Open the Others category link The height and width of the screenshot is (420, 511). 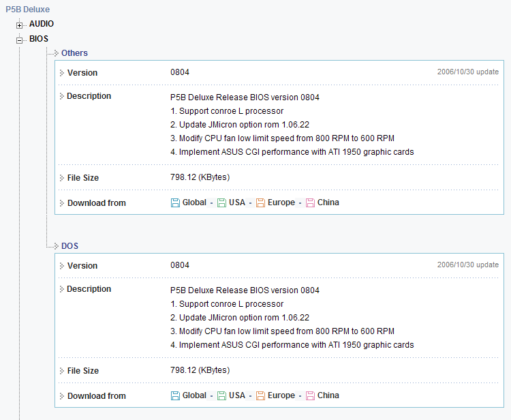point(74,53)
